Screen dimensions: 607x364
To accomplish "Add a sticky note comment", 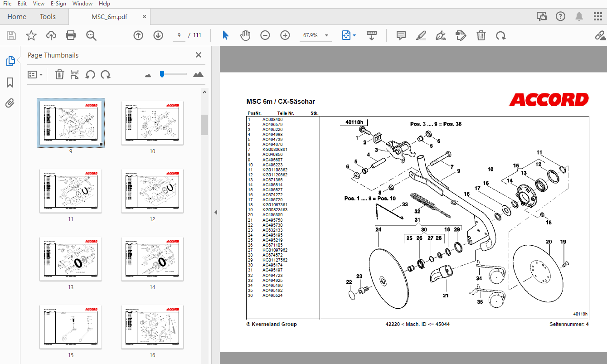I will [x=401, y=35].
